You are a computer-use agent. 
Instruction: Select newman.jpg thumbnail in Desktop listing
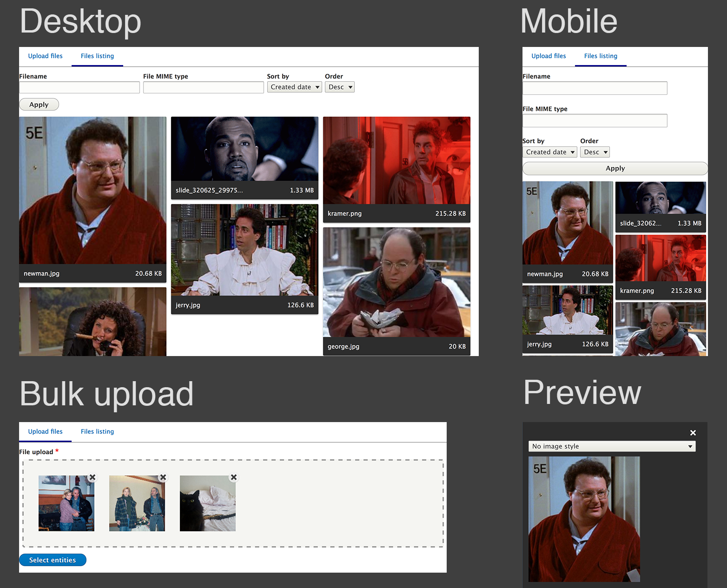pos(93,191)
